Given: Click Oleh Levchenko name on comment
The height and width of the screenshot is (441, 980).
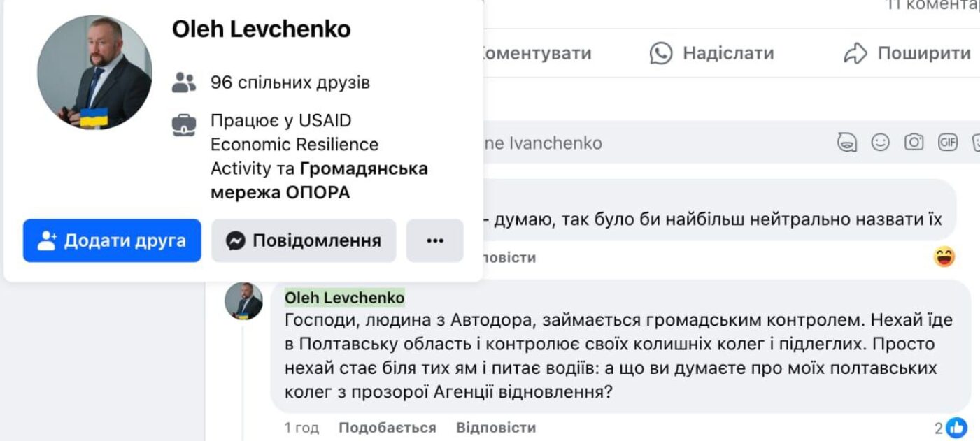Looking at the screenshot, I should (344, 298).
